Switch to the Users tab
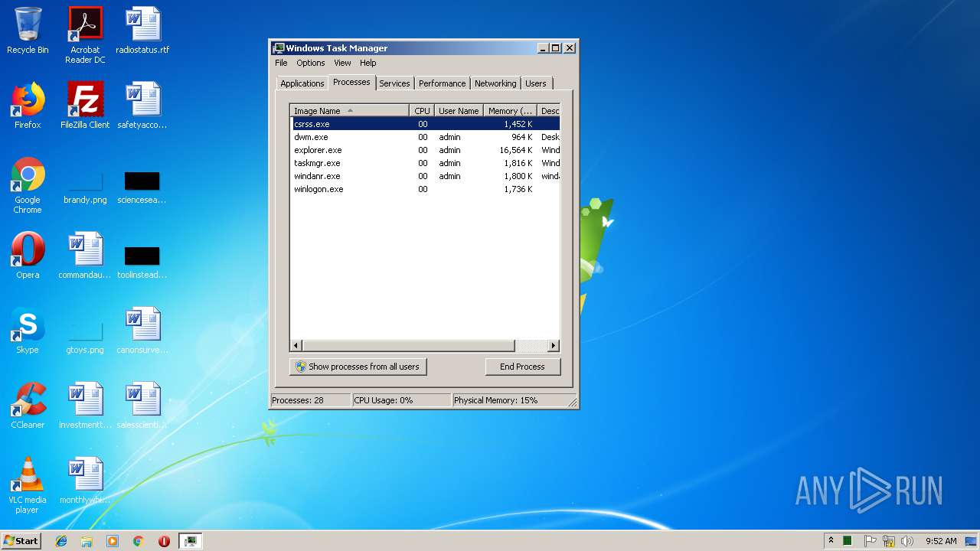The width and height of the screenshot is (980, 551). 536,83
